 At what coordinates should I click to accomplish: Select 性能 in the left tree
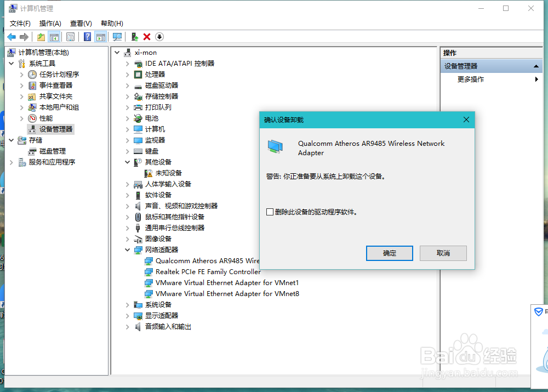(41, 118)
